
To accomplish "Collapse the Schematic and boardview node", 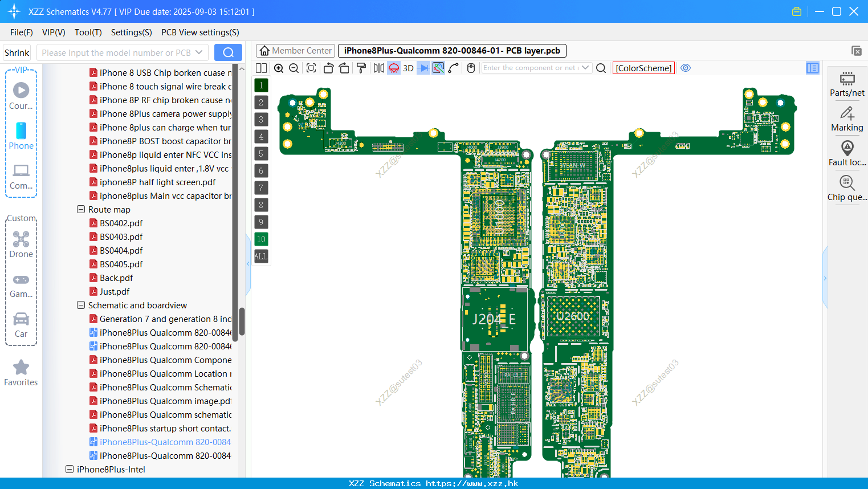I will [81, 305].
